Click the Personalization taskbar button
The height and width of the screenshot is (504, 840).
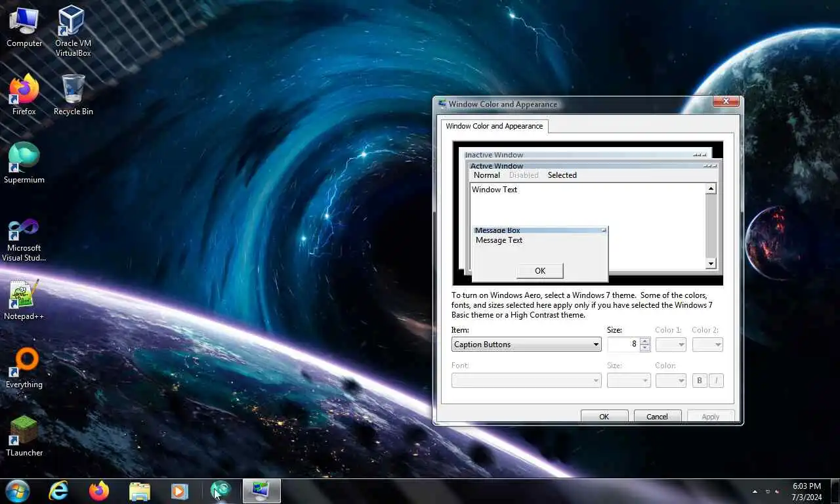[261, 491]
